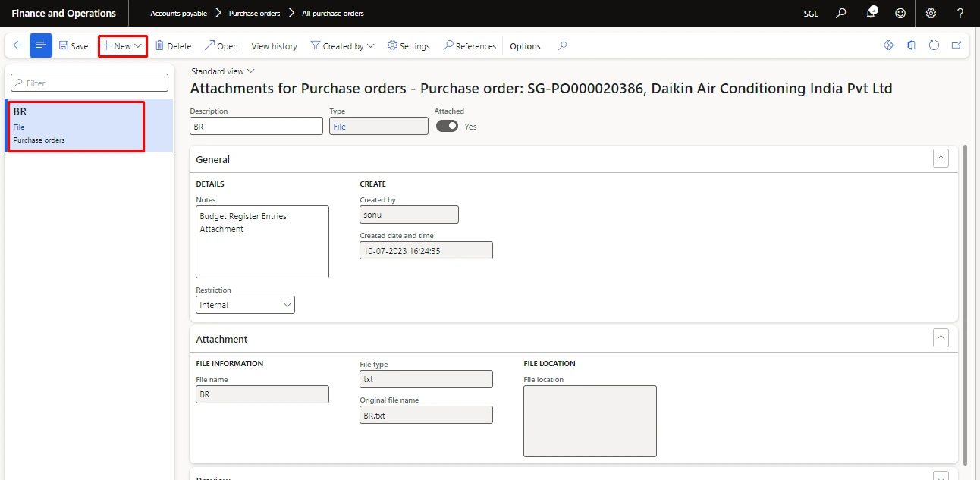Screen dimensions: 980x480
Task: Click the action pane search icon
Action: click(563, 45)
